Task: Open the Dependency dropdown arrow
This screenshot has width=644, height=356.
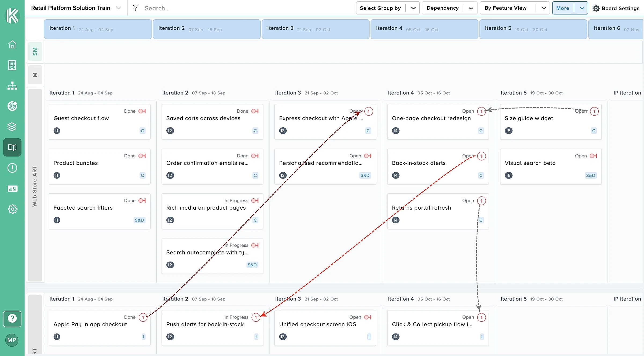Action: tap(471, 8)
